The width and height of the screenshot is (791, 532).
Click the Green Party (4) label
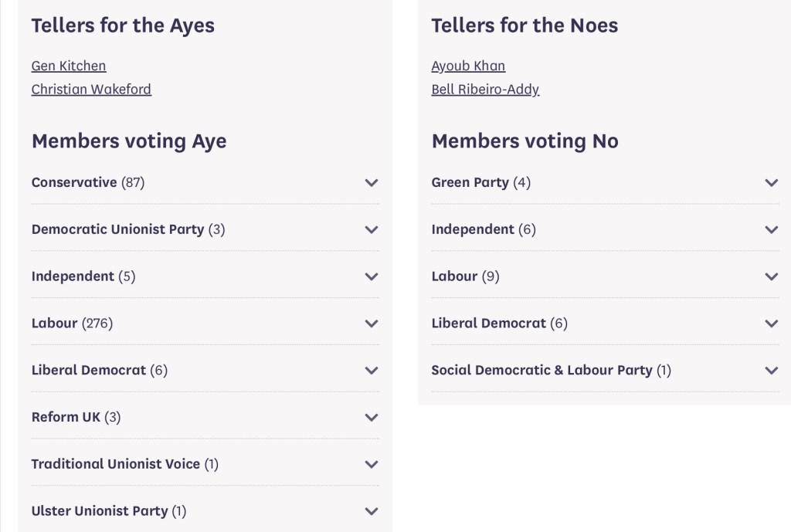(480, 182)
